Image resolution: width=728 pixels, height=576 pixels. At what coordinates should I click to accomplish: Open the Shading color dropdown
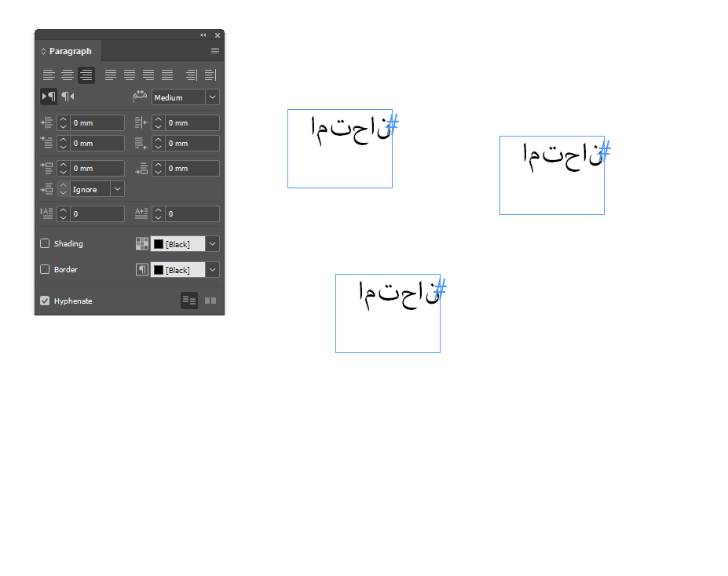(212, 244)
